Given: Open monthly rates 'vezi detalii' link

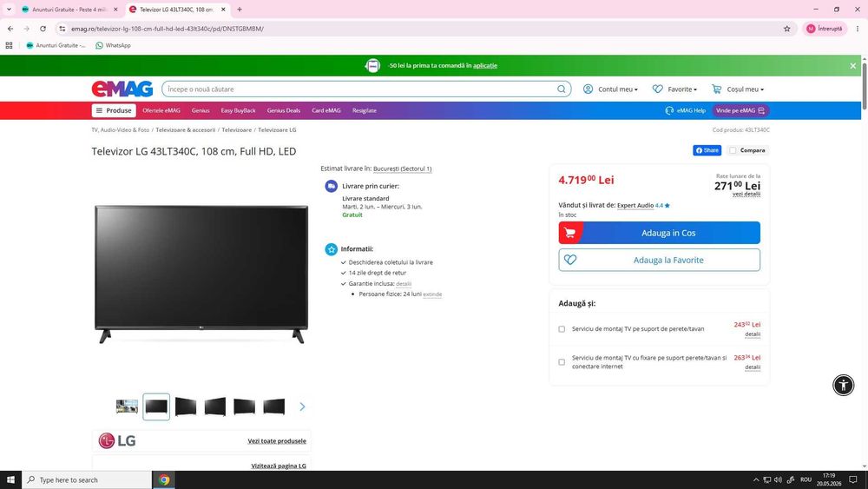Looking at the screenshot, I should point(746,194).
